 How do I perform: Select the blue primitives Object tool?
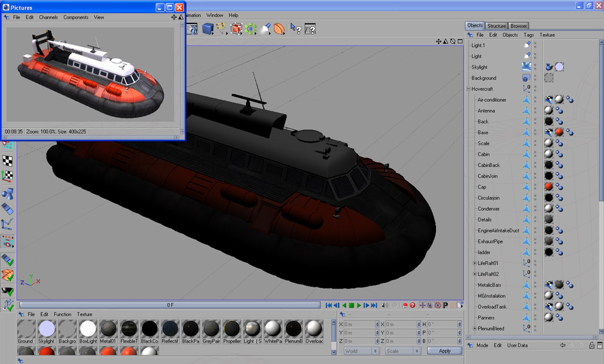coord(8,194)
